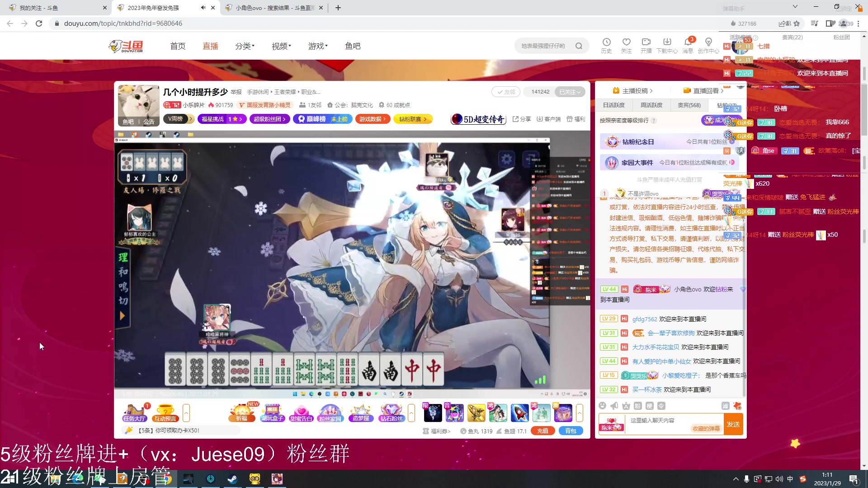Open the emoji picker in chat
The height and width of the screenshot is (488, 868).
click(x=602, y=406)
